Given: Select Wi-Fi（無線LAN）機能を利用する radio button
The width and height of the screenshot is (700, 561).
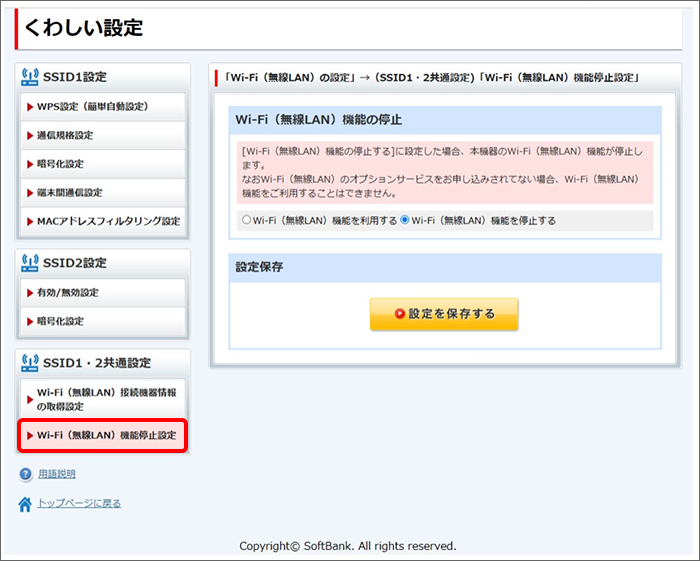Looking at the screenshot, I should 246,220.
